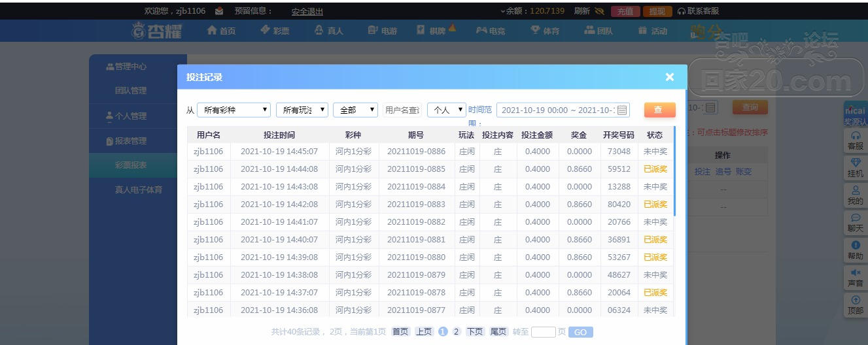Viewport: 868px width, 345px height.
Task: Click the 用户名查询 username input field
Action: [402, 110]
